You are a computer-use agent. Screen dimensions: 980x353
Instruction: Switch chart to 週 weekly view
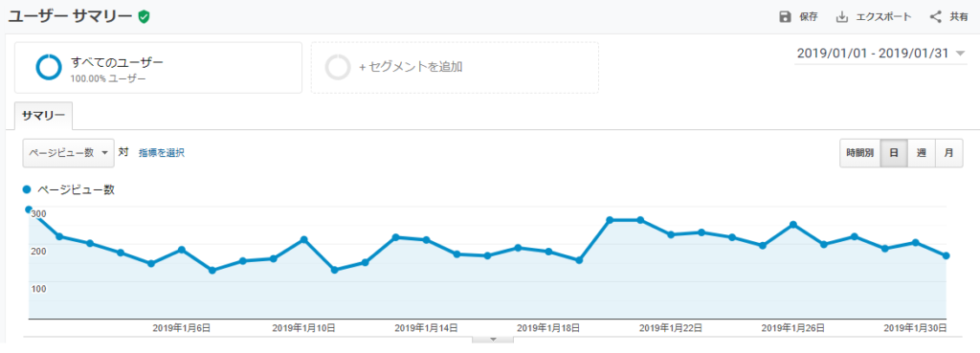point(922,153)
